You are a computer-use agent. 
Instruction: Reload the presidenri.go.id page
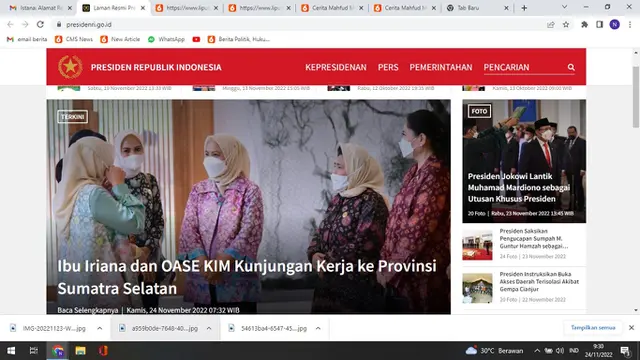click(x=40, y=24)
